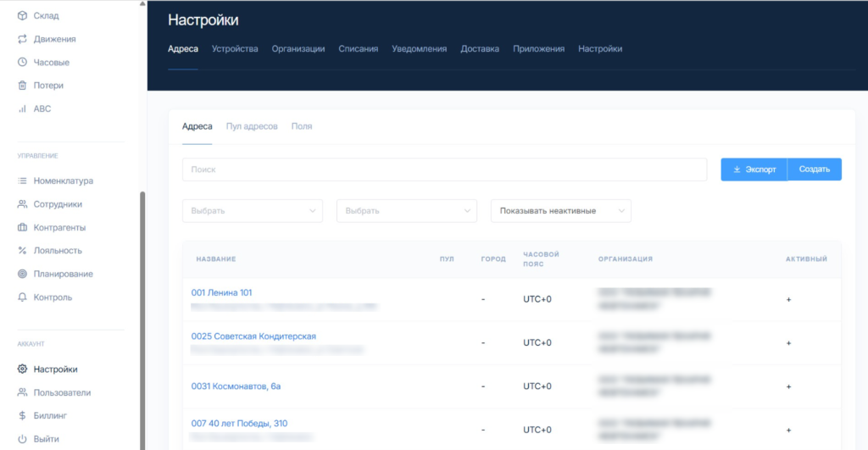Go to the Уведомления settings tab
Screen dimensions: 868x450
coord(419,49)
